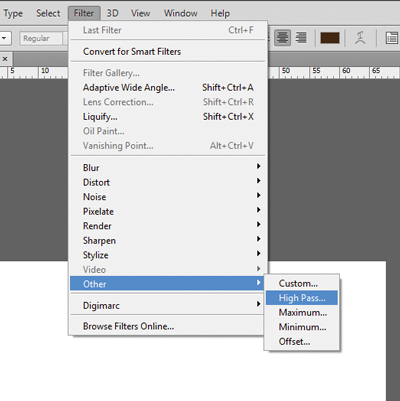
Task: Right align text icon
Action: pyautogui.click(x=301, y=38)
